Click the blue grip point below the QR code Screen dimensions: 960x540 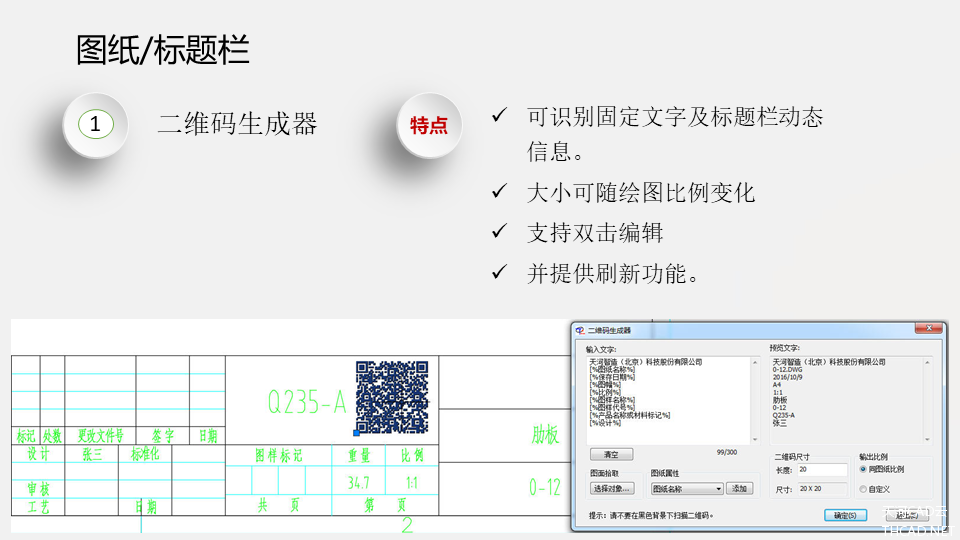click(356, 433)
